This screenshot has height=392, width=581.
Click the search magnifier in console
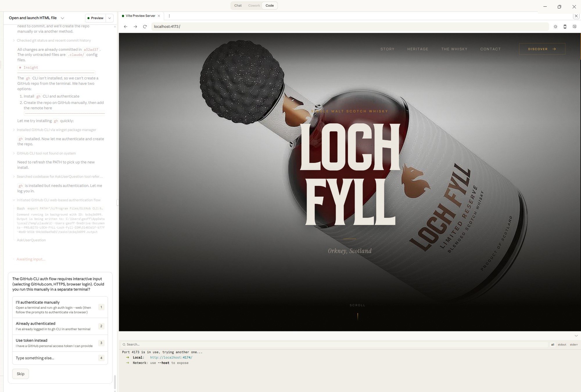pos(124,344)
